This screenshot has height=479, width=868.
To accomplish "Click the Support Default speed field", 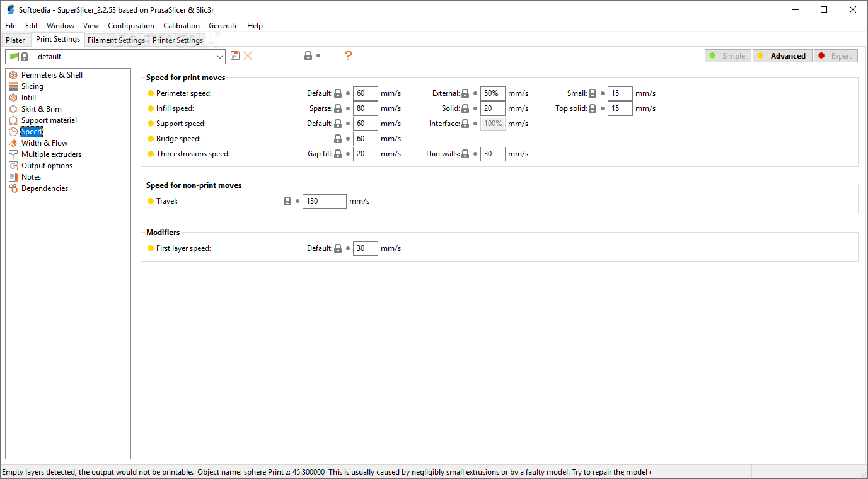I will coord(366,124).
